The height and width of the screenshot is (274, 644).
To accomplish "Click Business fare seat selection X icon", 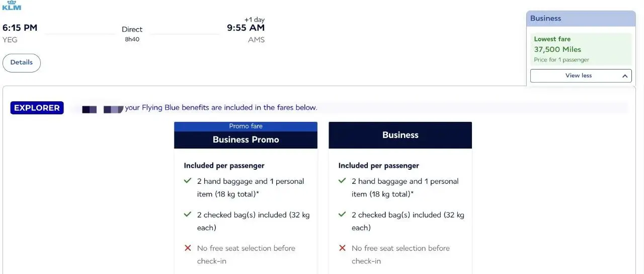I will pos(342,248).
